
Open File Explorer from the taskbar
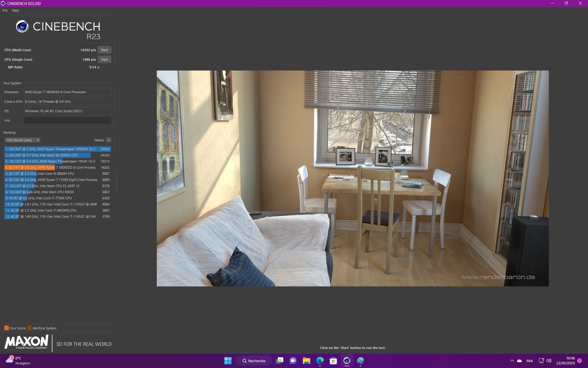[x=306, y=361]
